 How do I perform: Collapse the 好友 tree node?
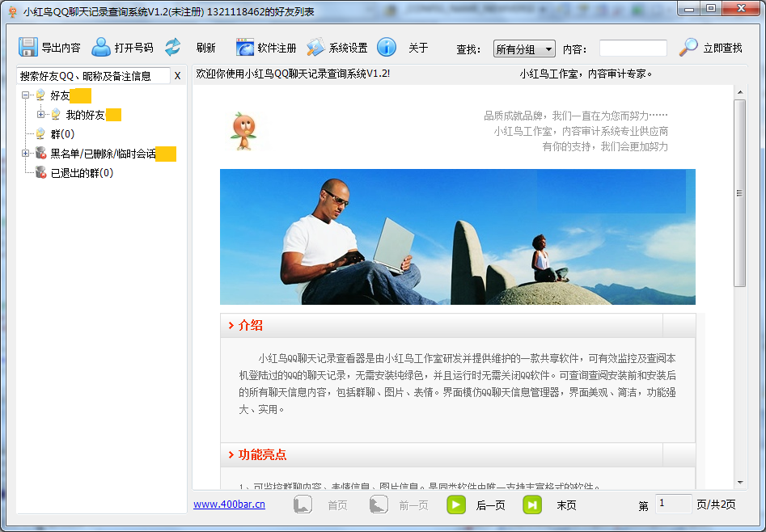point(25,95)
